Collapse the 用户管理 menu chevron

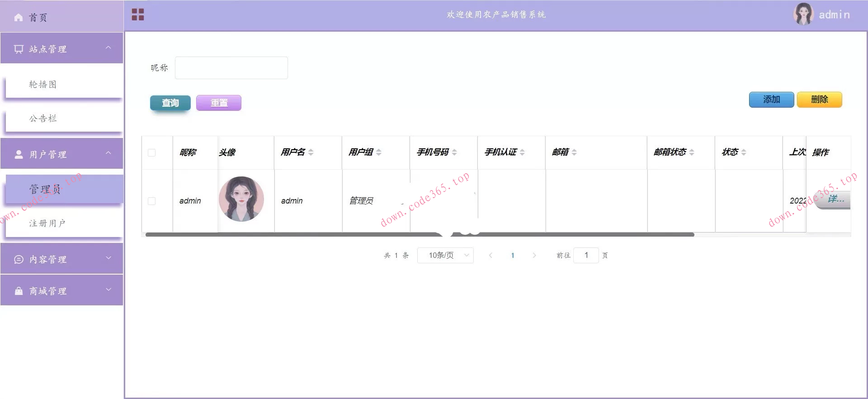(x=108, y=153)
